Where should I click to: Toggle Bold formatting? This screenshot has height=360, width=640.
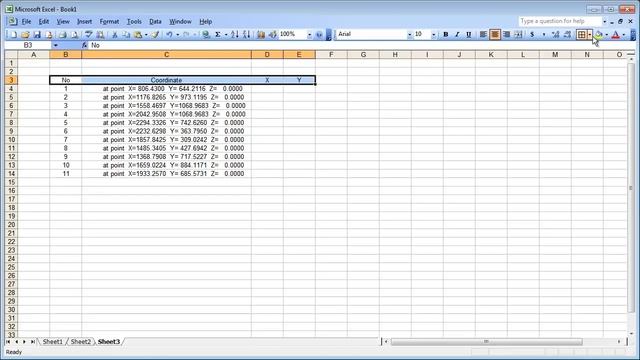pyautogui.click(x=446, y=35)
